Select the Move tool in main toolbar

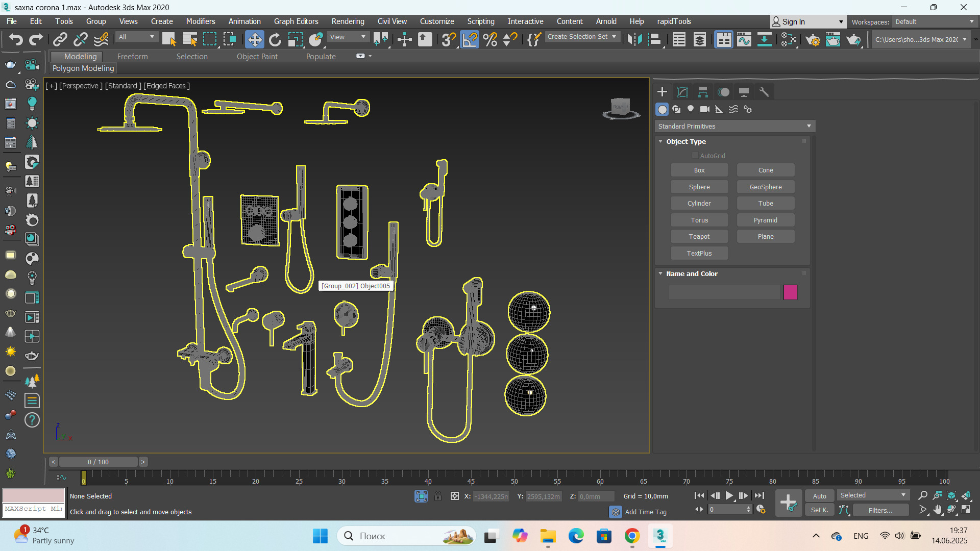point(254,39)
